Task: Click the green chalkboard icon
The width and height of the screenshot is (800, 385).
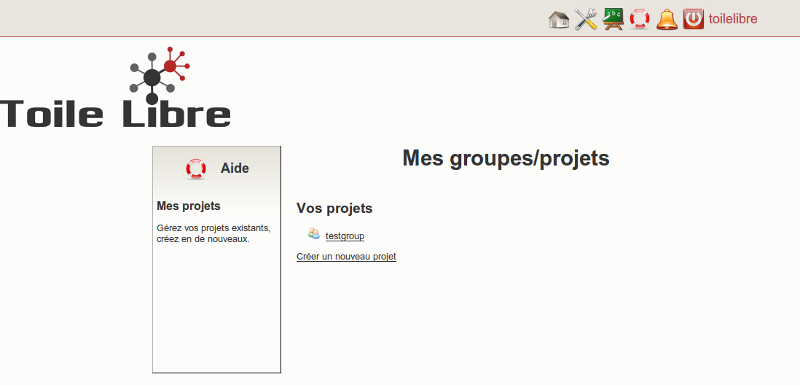Action: point(613,19)
